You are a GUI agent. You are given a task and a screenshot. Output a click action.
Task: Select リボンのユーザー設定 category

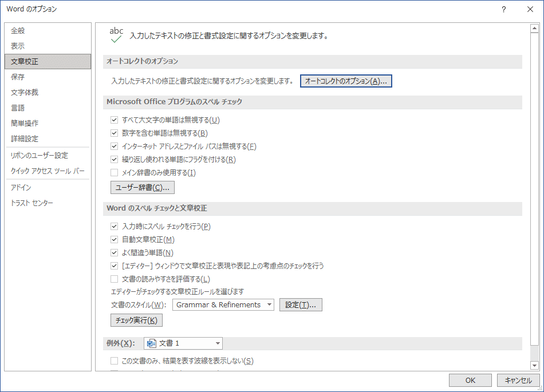pyautogui.click(x=48, y=155)
